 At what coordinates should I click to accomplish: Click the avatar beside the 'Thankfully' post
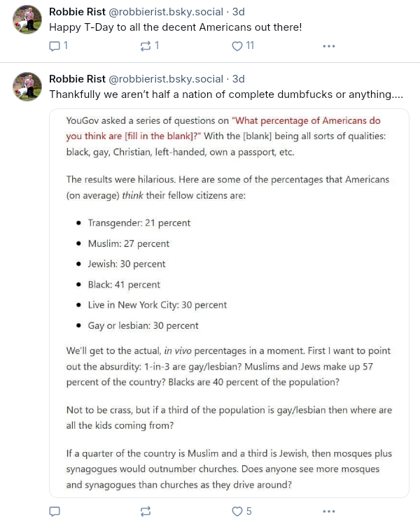(28, 87)
